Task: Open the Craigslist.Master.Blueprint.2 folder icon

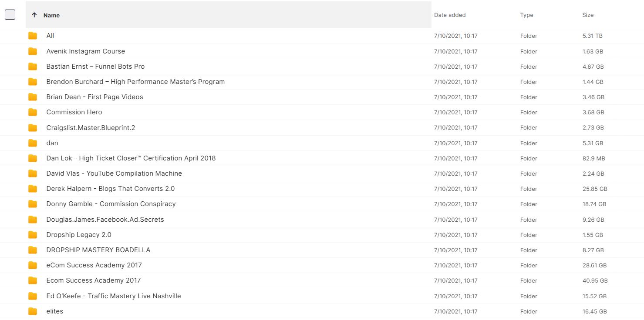Action: (x=33, y=128)
